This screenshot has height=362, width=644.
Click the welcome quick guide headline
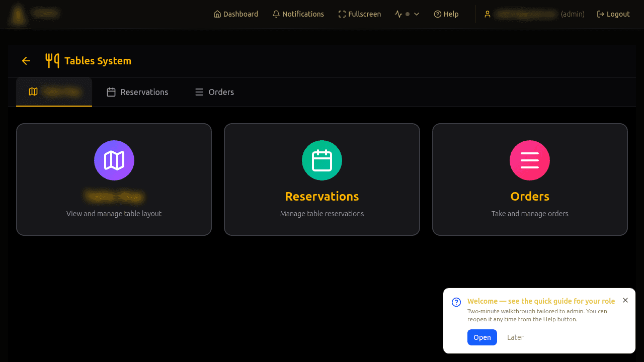coord(541,301)
